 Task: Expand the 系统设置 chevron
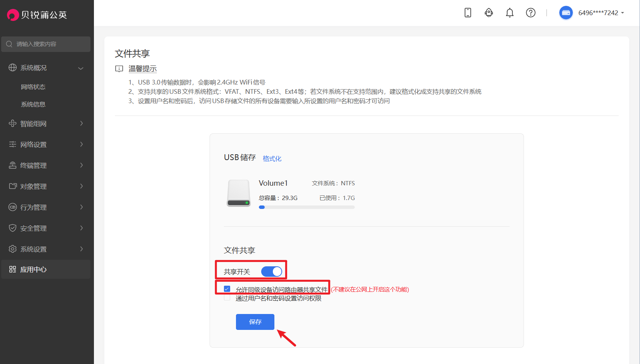click(x=82, y=249)
